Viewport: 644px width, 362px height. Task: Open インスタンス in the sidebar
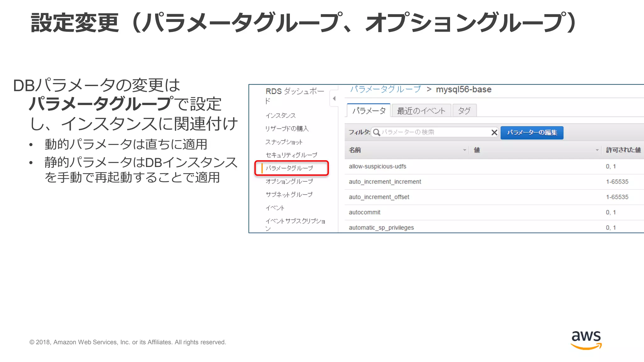pyautogui.click(x=280, y=116)
